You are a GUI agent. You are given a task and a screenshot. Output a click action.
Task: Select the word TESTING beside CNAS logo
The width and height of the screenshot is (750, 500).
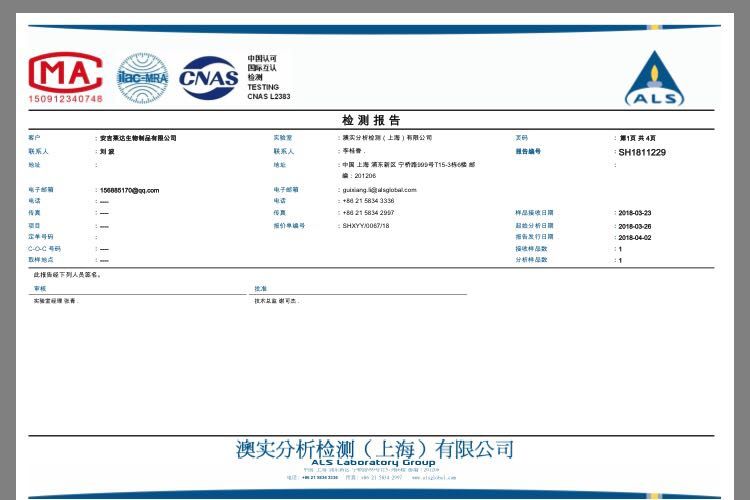tap(263, 87)
